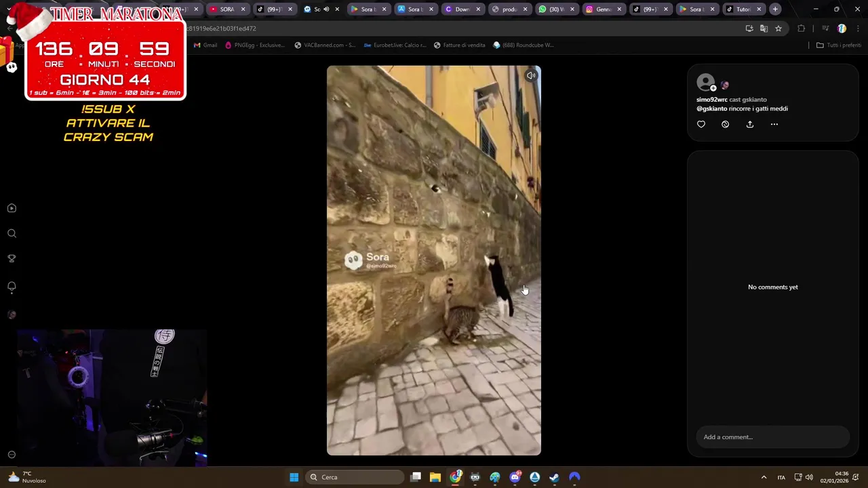868x488 pixels.
Task: Open the volume control in the tray
Action: click(x=809, y=477)
